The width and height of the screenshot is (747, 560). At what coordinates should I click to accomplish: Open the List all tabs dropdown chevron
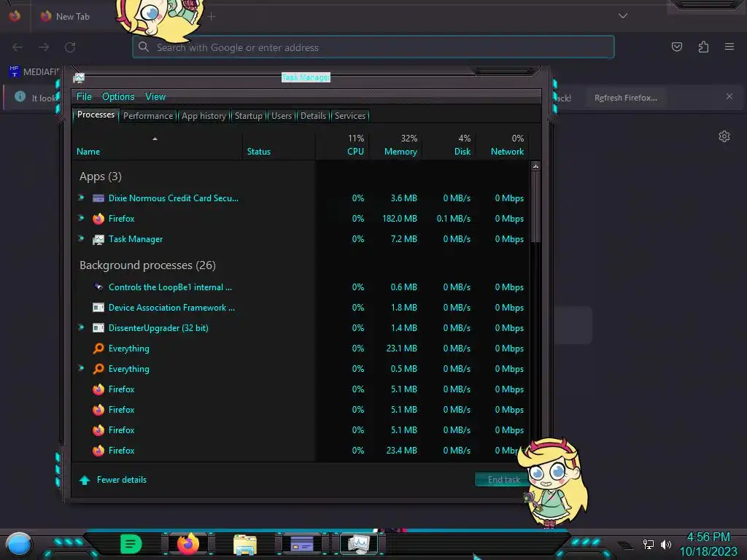click(623, 16)
